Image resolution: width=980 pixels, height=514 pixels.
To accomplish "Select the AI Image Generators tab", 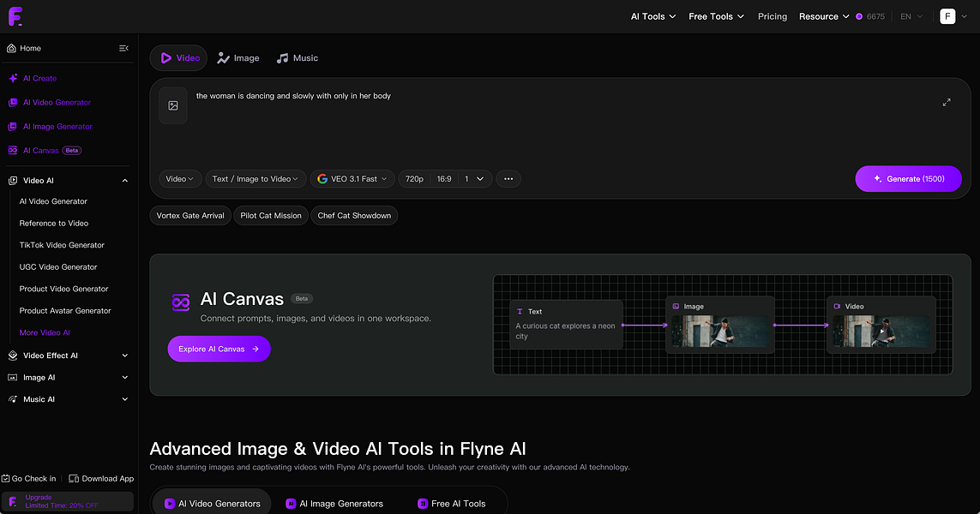I will coord(334,504).
